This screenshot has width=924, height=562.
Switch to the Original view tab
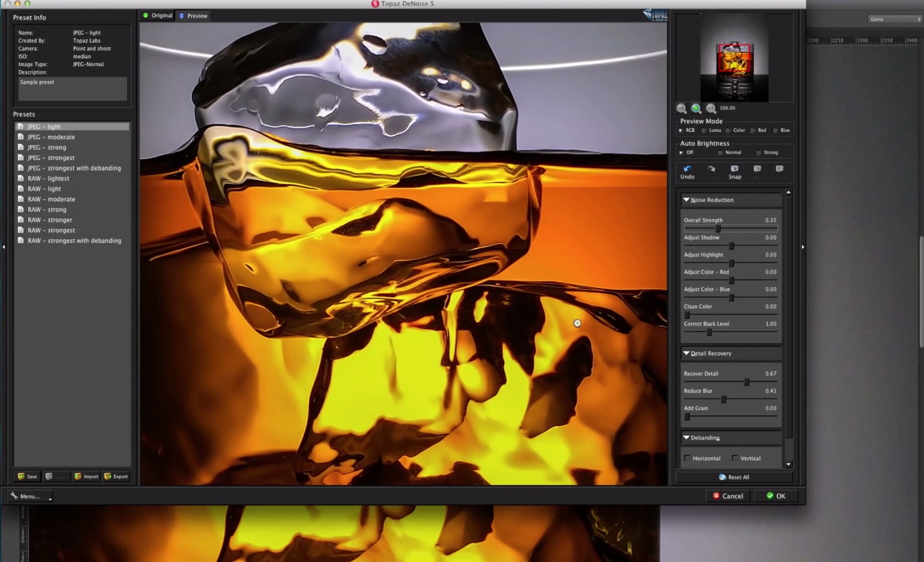click(x=157, y=16)
